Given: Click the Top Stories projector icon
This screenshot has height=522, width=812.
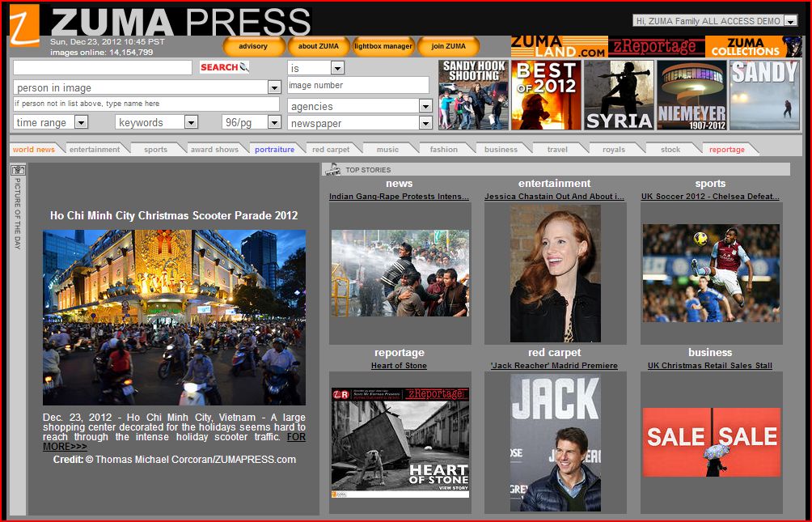Looking at the screenshot, I should tap(332, 169).
